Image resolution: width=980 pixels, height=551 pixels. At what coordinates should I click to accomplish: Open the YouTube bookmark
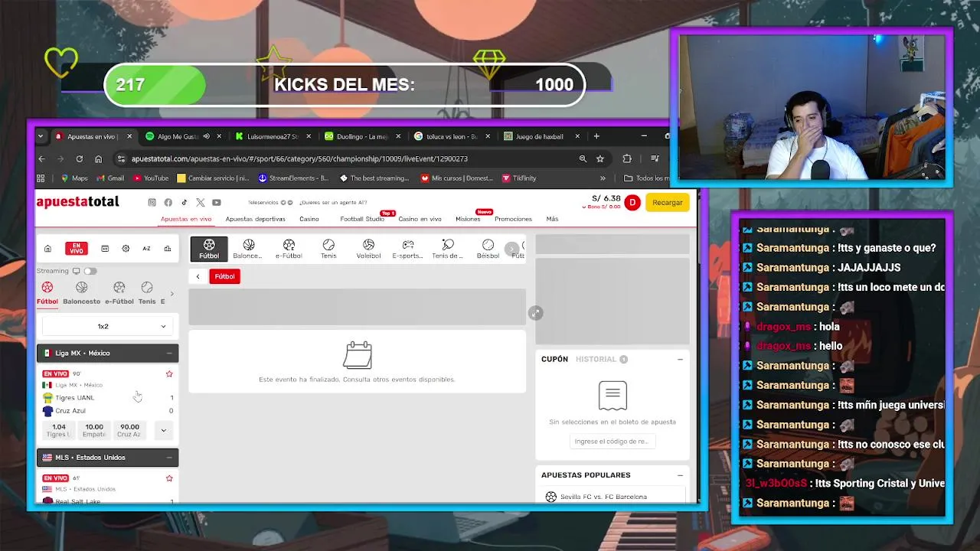(151, 178)
